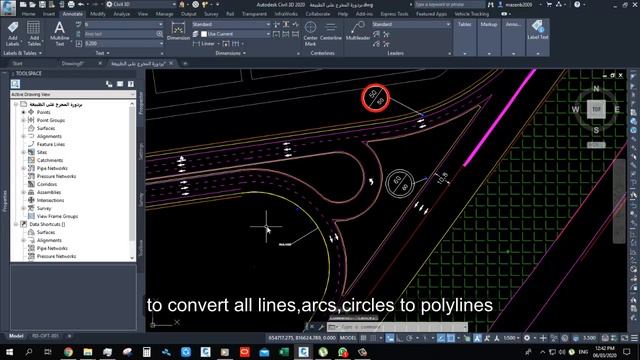Click the Open folder icon in quick access toolbar
640x360 pixels.
(x=33, y=4)
